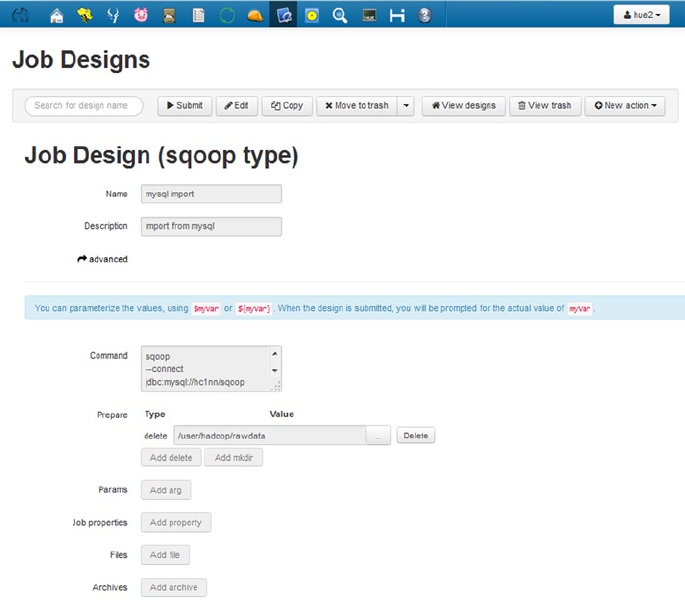Open the hue2 user dropdown
This screenshot has height=609, width=685.
[x=641, y=15]
